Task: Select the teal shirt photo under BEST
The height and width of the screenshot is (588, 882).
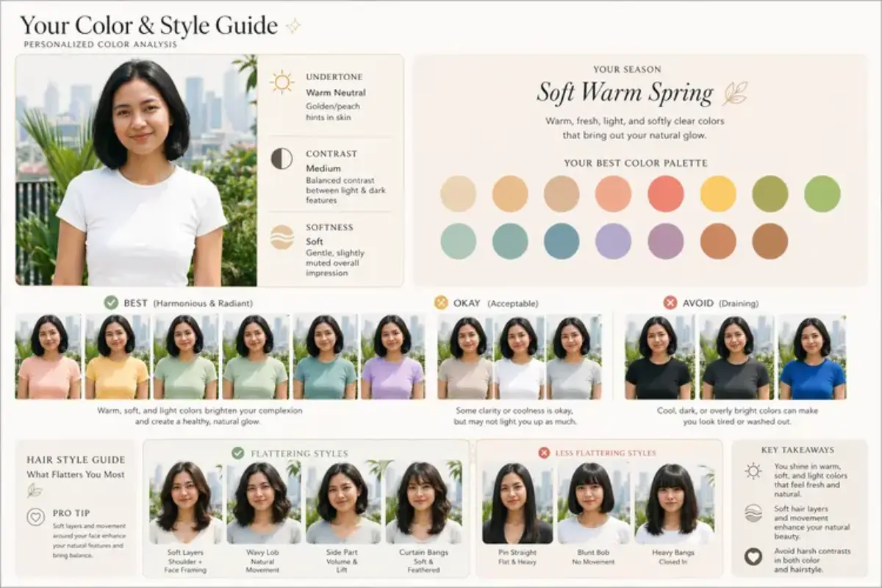Action: (326, 356)
